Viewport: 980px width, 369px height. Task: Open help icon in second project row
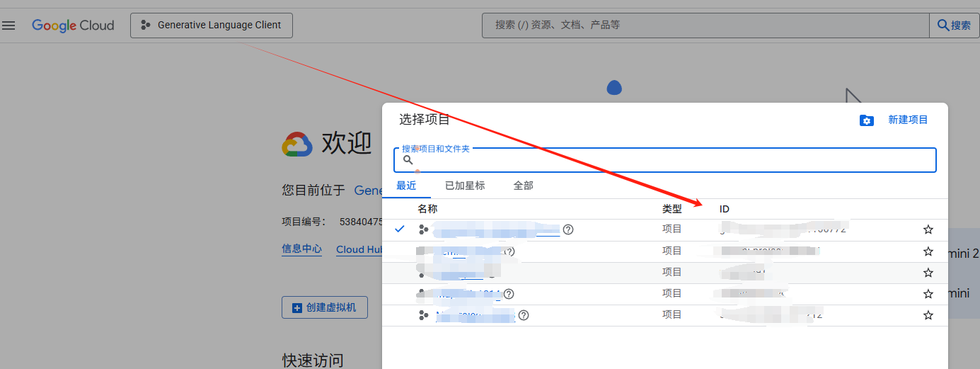tap(510, 251)
